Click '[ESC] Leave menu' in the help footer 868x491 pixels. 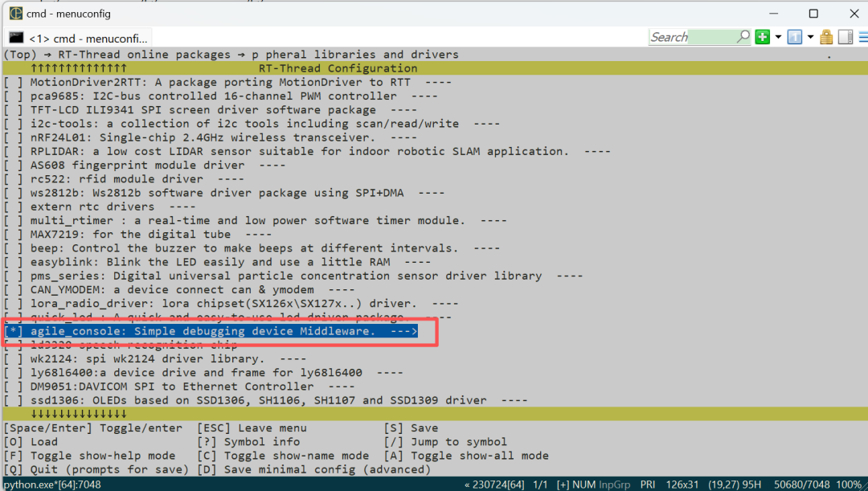pos(252,428)
